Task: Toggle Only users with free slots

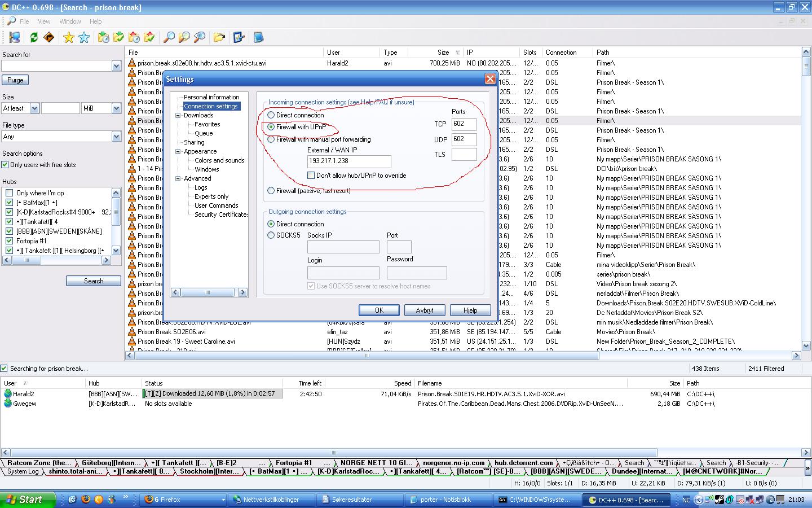Action: [x=5, y=165]
